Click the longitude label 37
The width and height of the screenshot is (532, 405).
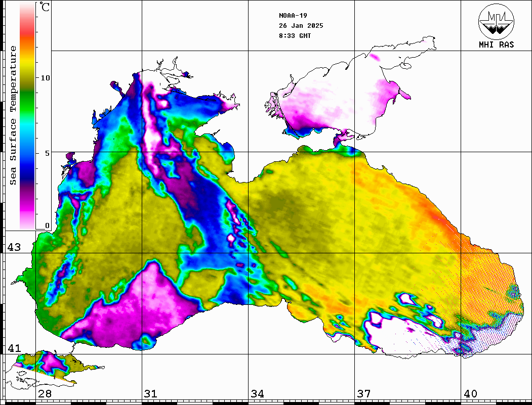point(364,394)
